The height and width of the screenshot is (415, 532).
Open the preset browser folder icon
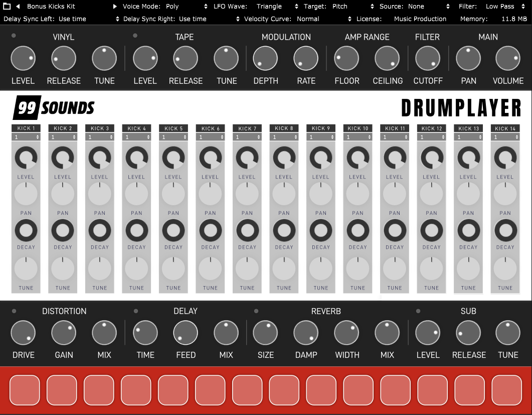point(6,7)
